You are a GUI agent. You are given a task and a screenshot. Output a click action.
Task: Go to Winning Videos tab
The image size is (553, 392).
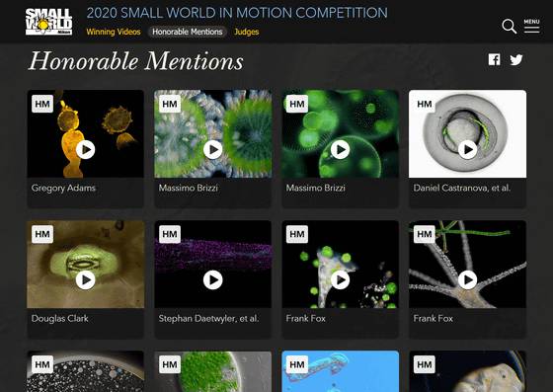pos(114,32)
